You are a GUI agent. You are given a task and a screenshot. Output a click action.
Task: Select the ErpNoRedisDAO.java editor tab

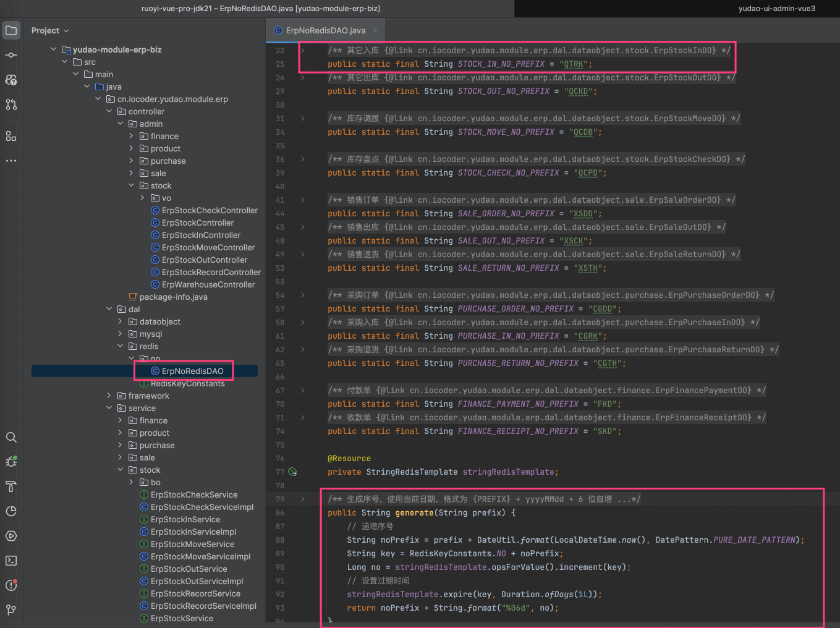click(325, 30)
